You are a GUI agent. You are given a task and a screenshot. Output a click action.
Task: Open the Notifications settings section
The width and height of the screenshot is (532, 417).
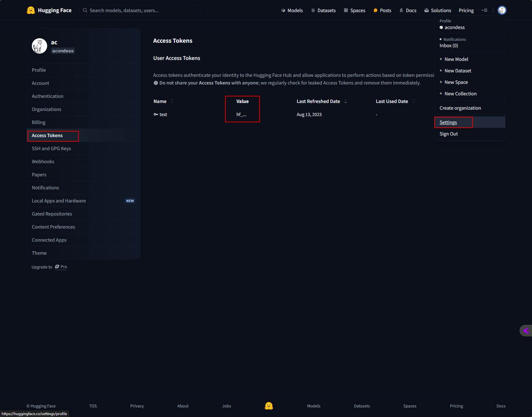(x=83, y=187)
